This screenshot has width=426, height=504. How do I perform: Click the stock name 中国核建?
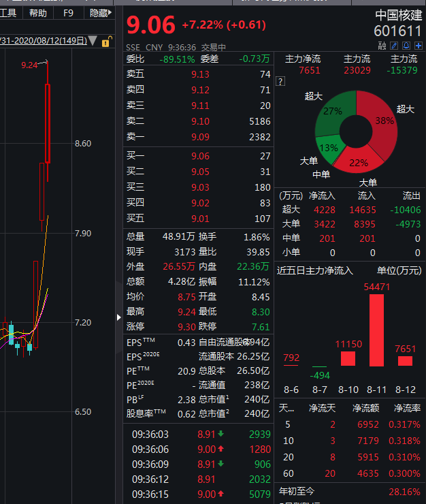(398, 15)
